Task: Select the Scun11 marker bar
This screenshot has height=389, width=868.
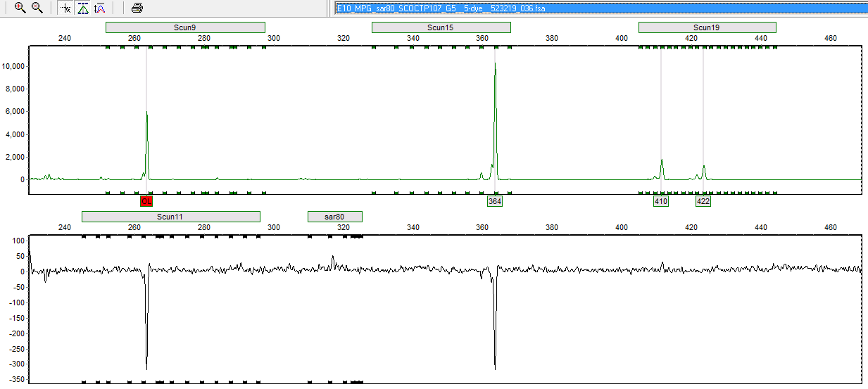Action: [170, 217]
